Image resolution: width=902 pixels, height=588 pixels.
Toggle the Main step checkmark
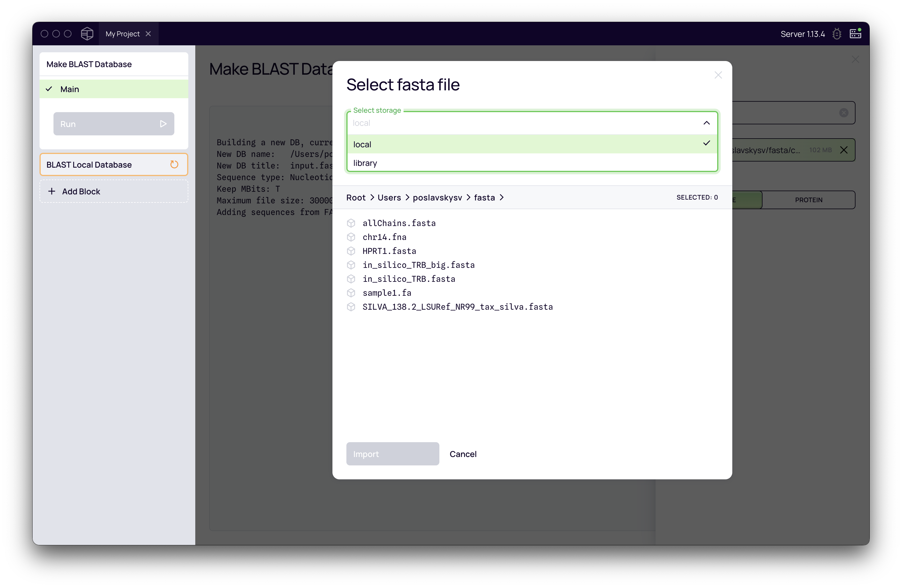click(49, 89)
